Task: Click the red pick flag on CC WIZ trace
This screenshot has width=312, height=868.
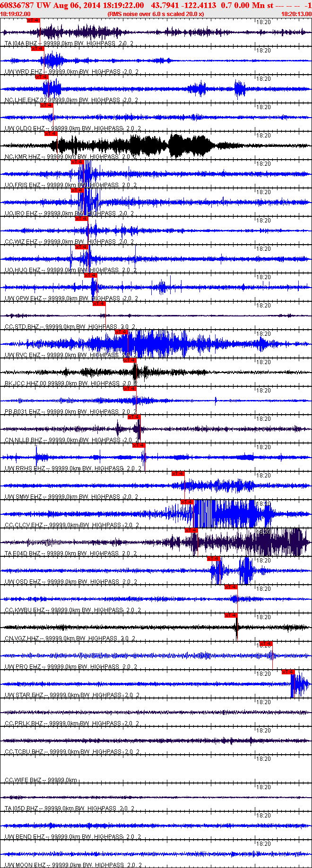Action: pos(81,219)
